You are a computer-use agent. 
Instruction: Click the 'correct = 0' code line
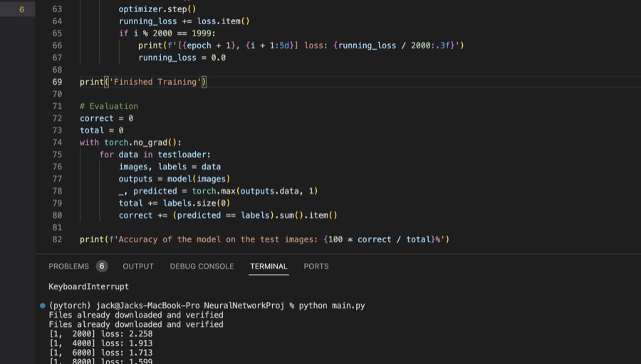pyautogui.click(x=106, y=118)
